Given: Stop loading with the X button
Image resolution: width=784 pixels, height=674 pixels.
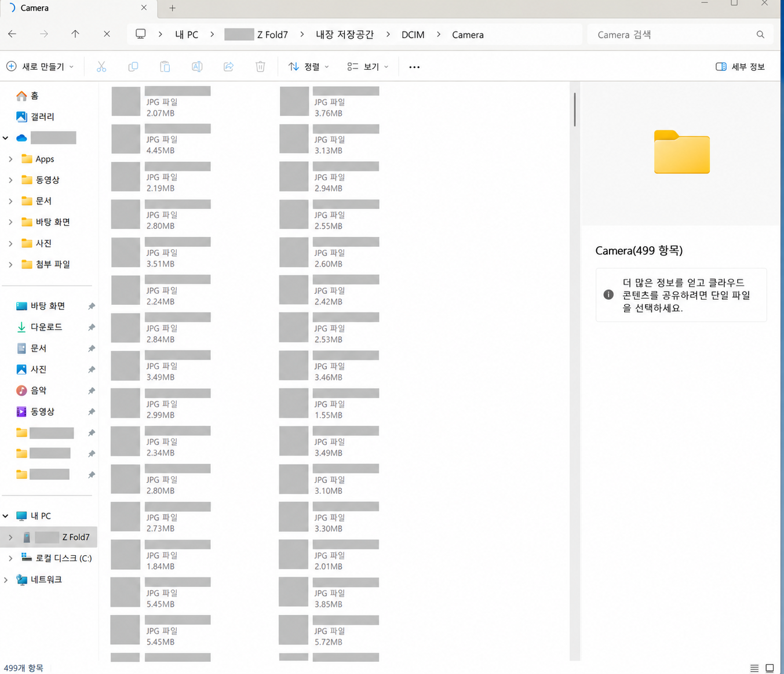Looking at the screenshot, I should pos(107,34).
